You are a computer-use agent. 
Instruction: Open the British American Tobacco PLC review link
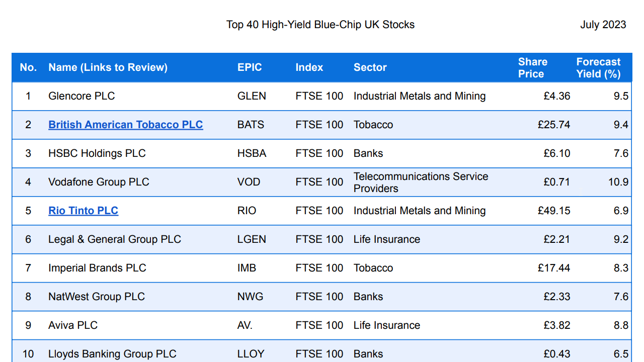(125, 125)
